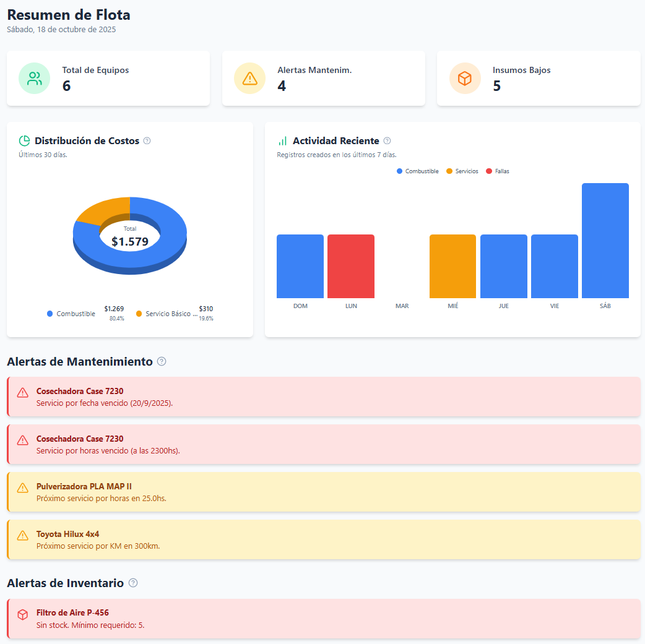Expand the Toyota Hilux 4x4 service alert
This screenshot has width=645, height=644.
point(322,539)
